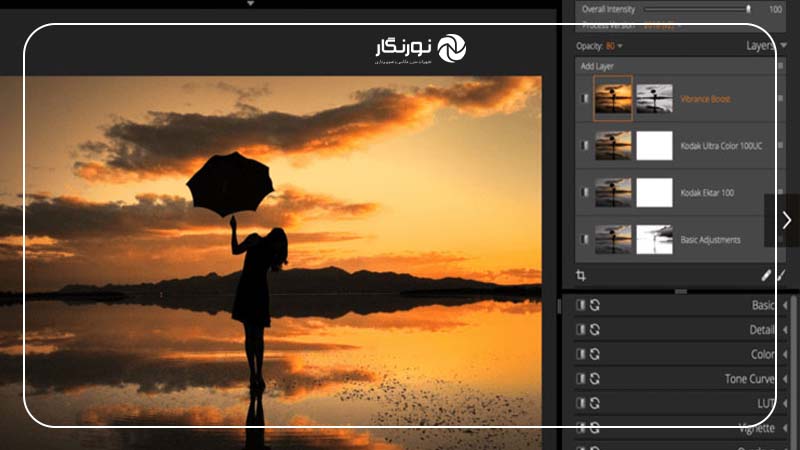Expand the Color panel arrow
The image size is (800, 450).
[x=785, y=354]
